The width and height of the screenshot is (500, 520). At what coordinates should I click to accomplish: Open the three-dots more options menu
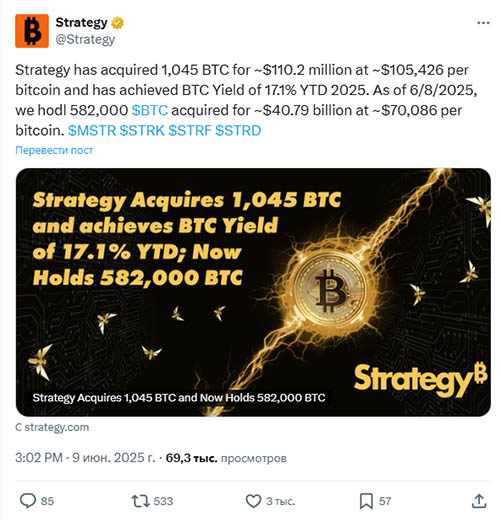pyautogui.click(x=483, y=23)
